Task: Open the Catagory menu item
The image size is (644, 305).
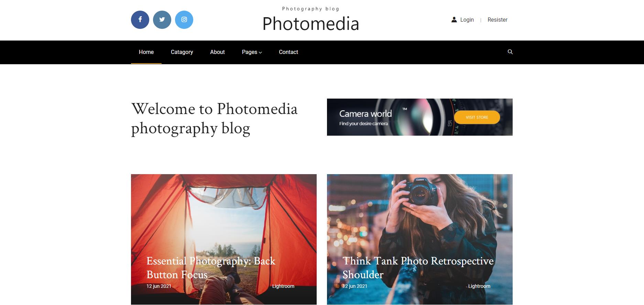Action: [x=182, y=52]
